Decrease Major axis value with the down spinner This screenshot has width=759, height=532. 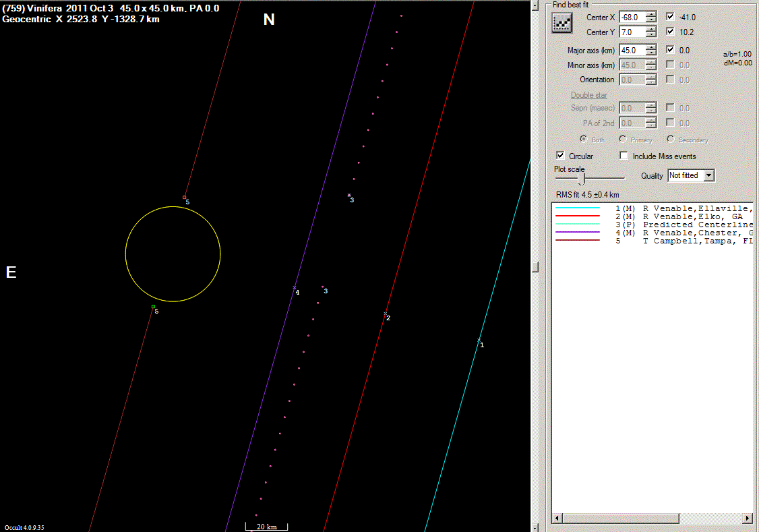tap(652, 53)
